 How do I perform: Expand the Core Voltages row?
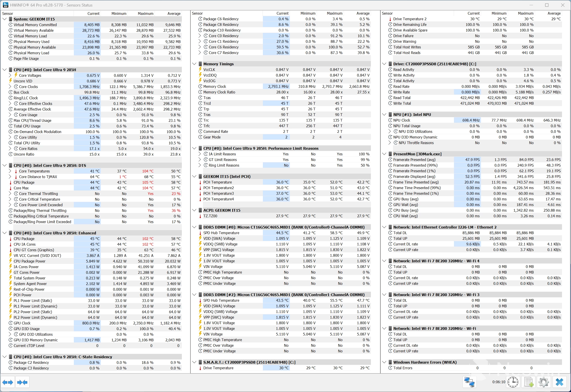coord(10,75)
